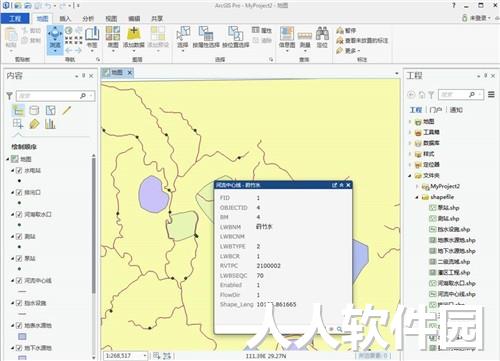Click the 地表水源地 blue symbol swatch

click(x=22, y=336)
